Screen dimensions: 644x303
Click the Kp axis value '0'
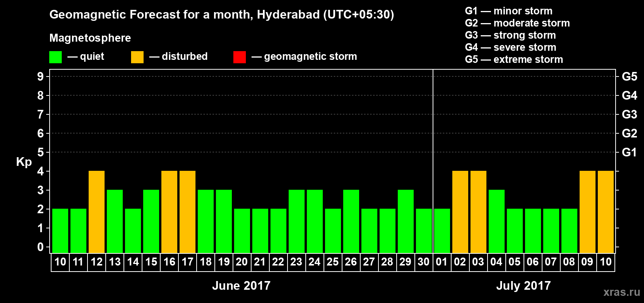point(40,247)
